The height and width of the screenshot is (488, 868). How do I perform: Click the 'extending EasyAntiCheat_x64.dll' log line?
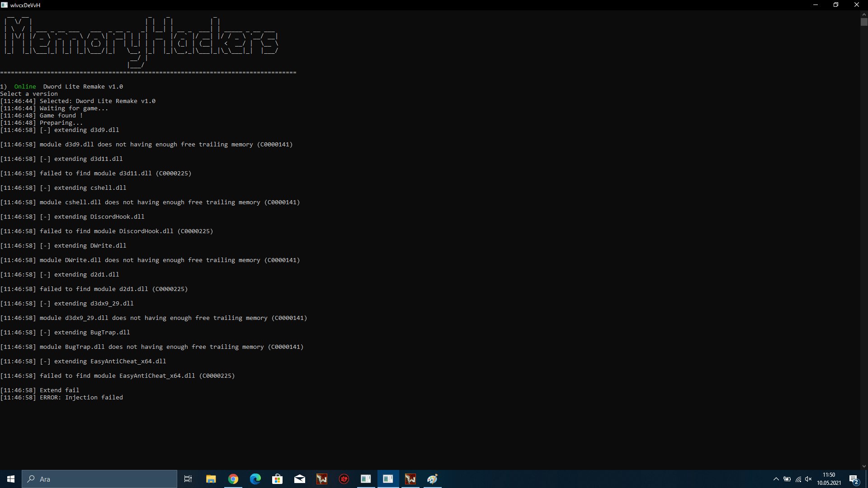83,361
